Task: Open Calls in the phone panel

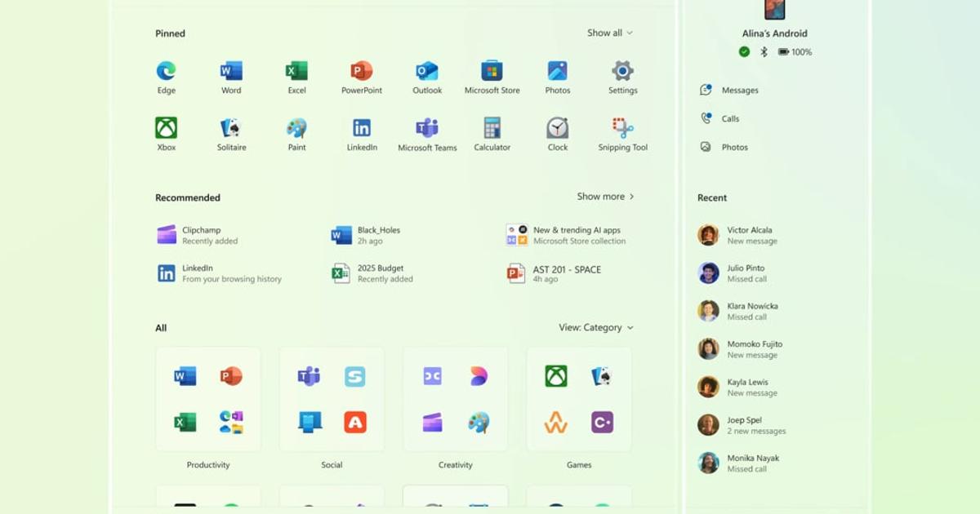Action: (719, 118)
